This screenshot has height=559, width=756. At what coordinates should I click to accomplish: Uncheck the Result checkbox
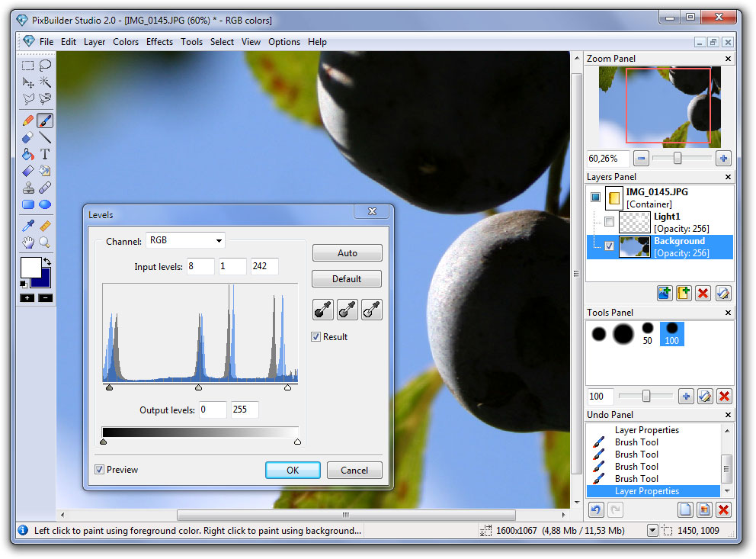click(316, 336)
